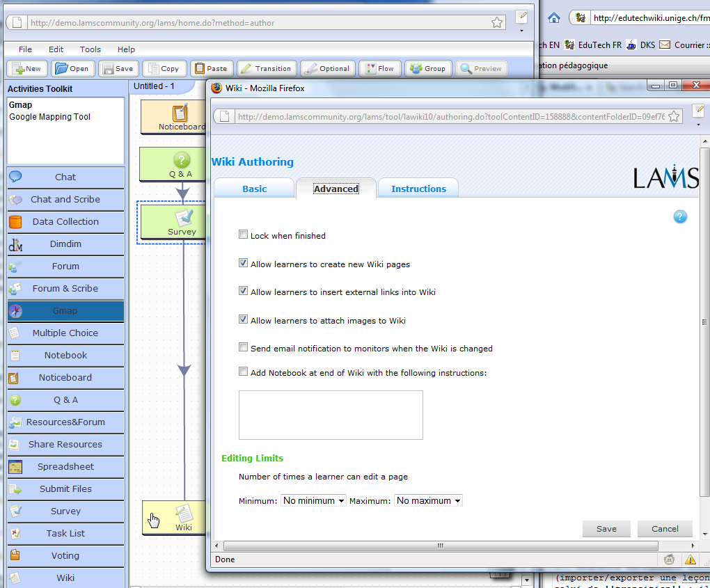
Task: Open the Minimum edits dropdown
Action: (x=313, y=500)
